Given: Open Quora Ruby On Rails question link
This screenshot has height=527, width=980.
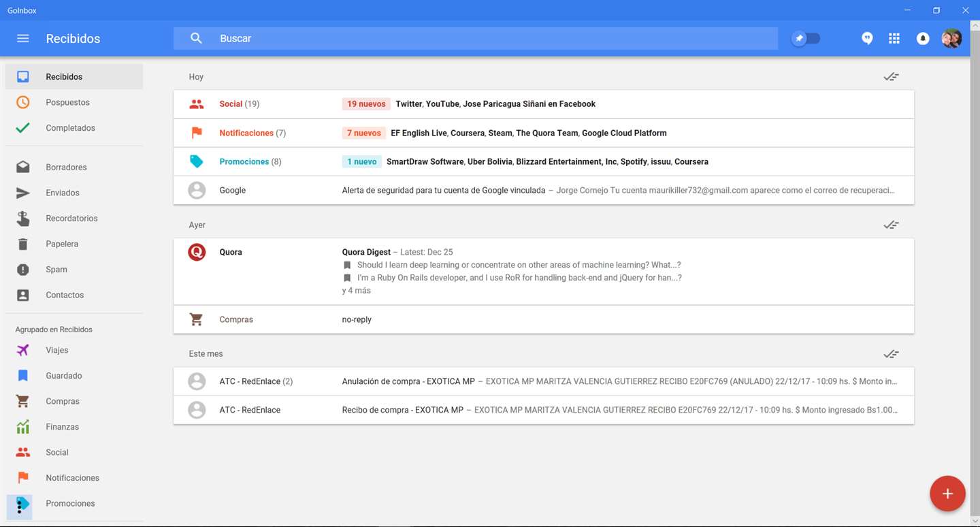Looking at the screenshot, I should [519, 278].
